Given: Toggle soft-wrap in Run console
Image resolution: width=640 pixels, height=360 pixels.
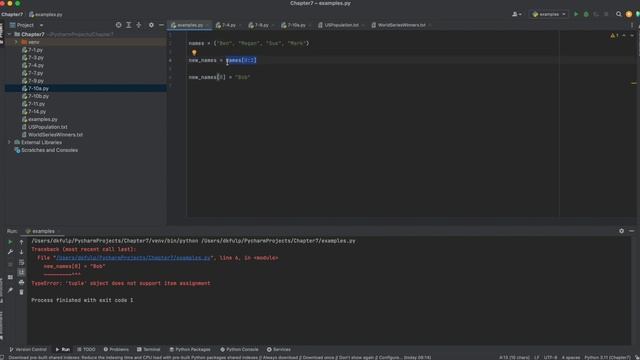Looking at the screenshot, I should [x=21, y=262].
